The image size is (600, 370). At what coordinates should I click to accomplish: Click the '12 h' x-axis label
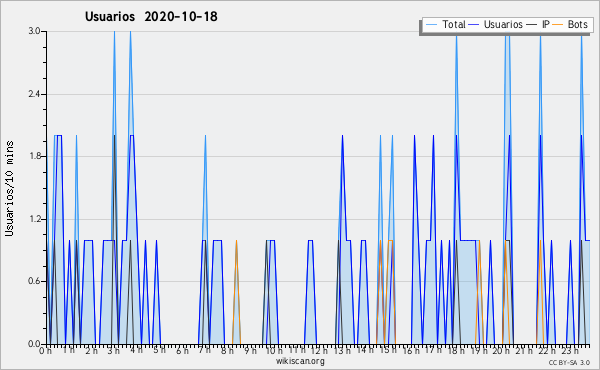319,350
